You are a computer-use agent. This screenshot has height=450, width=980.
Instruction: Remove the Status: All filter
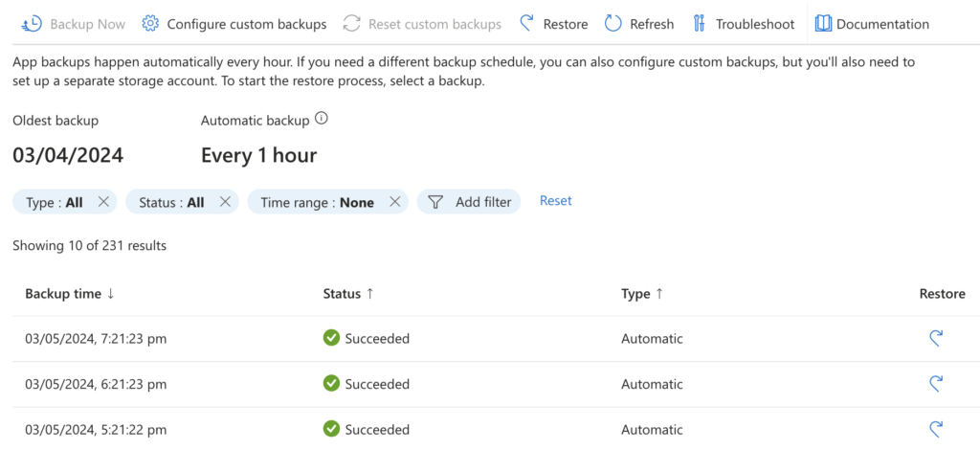225,202
